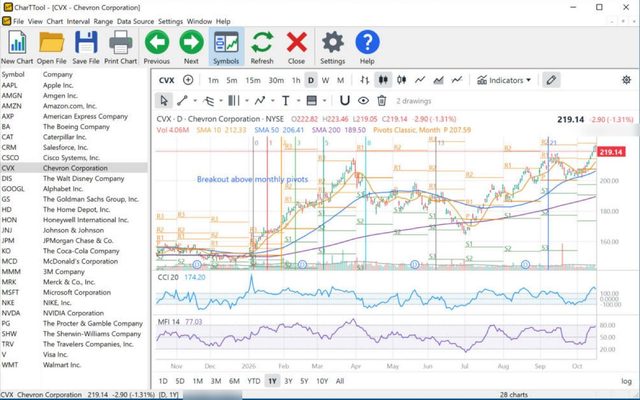Delete drawings with the trash icon
Screen dimensions: 640x400
pyautogui.click(x=382, y=100)
